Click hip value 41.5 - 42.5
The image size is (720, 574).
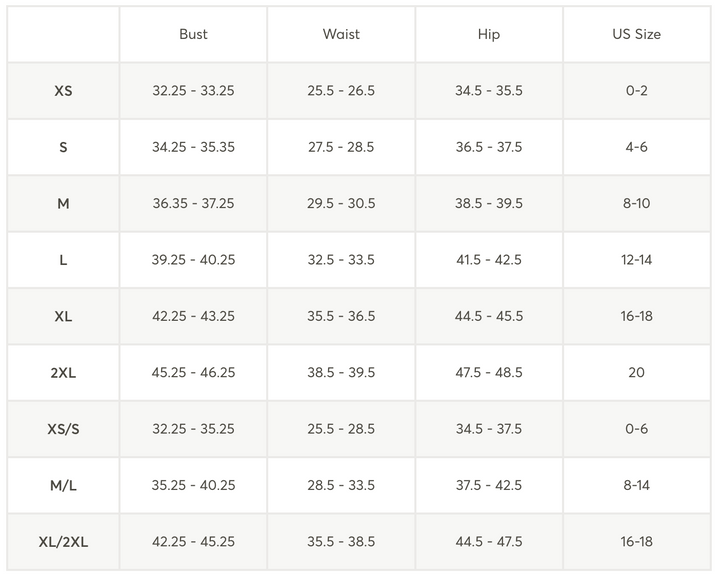click(x=489, y=260)
